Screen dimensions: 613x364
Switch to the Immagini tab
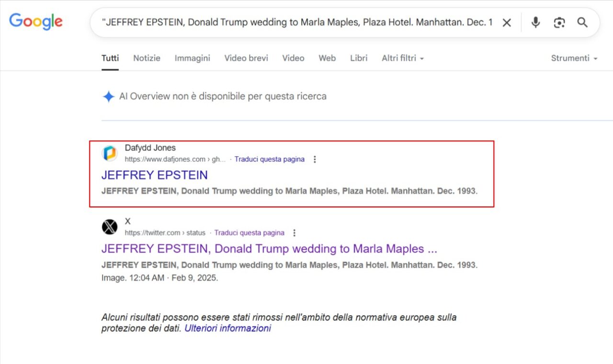(192, 58)
